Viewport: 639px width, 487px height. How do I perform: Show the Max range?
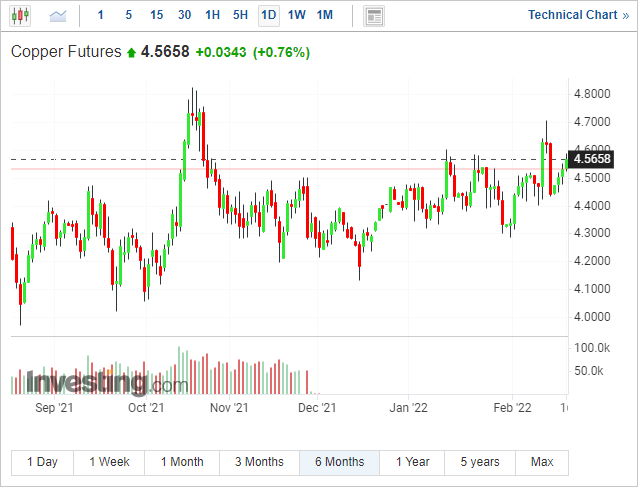[x=542, y=462]
